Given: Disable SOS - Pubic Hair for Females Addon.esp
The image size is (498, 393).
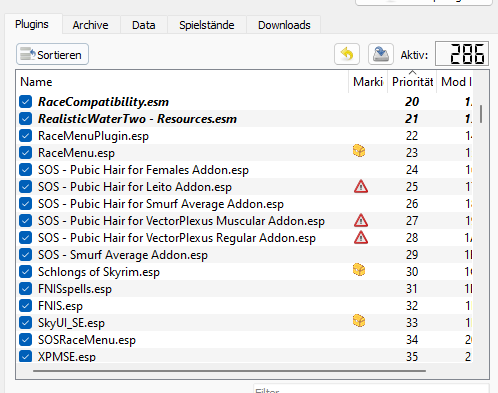Looking at the screenshot, I should click(26, 170).
